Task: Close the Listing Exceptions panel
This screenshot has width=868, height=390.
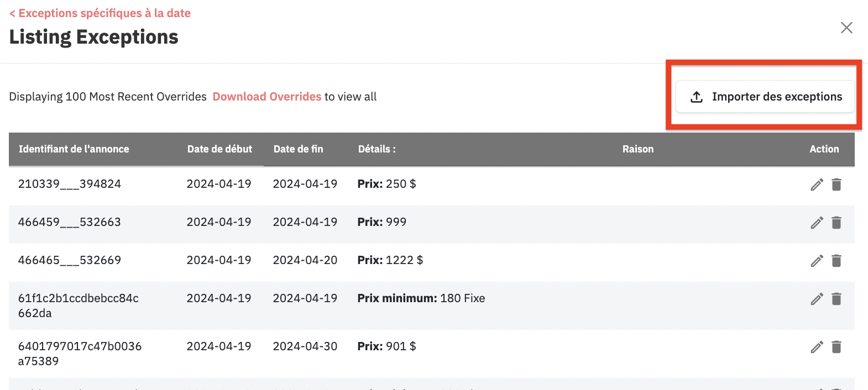Action: point(846,28)
